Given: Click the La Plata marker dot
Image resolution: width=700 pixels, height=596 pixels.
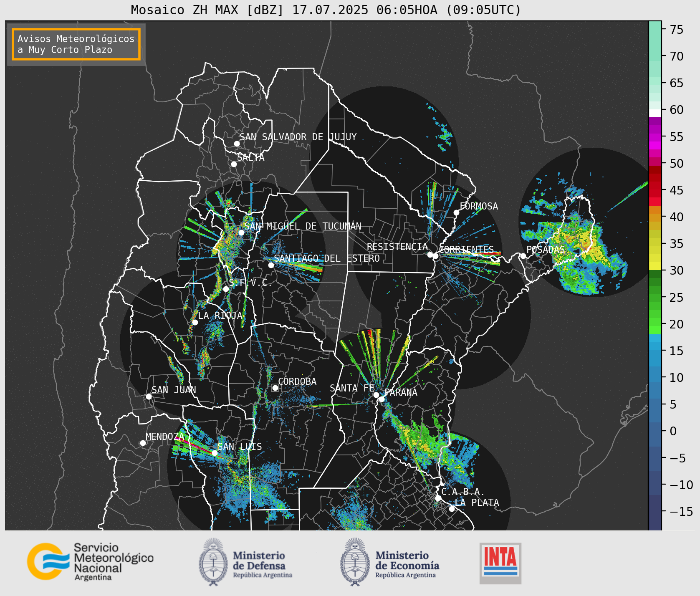Looking at the screenshot, I should [452, 509].
